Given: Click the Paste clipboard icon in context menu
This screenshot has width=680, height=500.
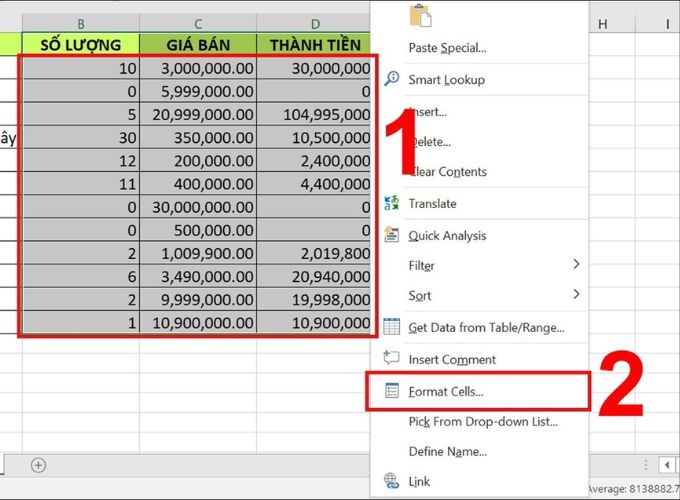Looking at the screenshot, I should pyautogui.click(x=420, y=16).
